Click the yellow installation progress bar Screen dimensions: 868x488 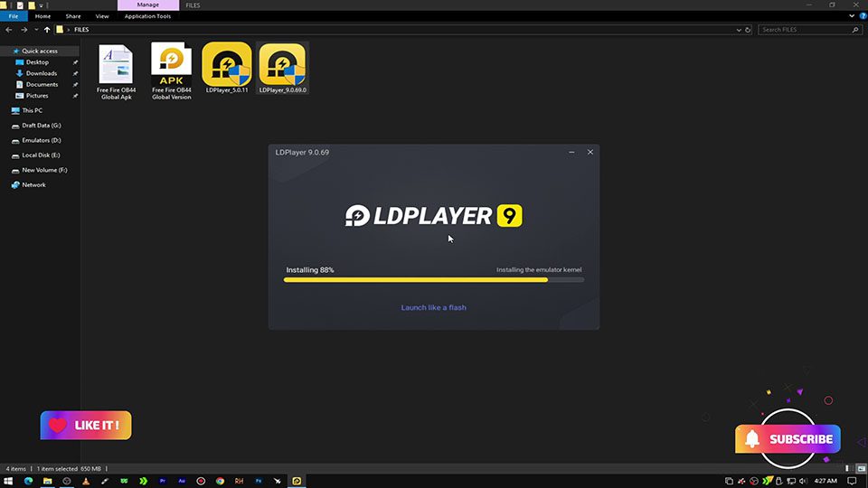(x=433, y=280)
